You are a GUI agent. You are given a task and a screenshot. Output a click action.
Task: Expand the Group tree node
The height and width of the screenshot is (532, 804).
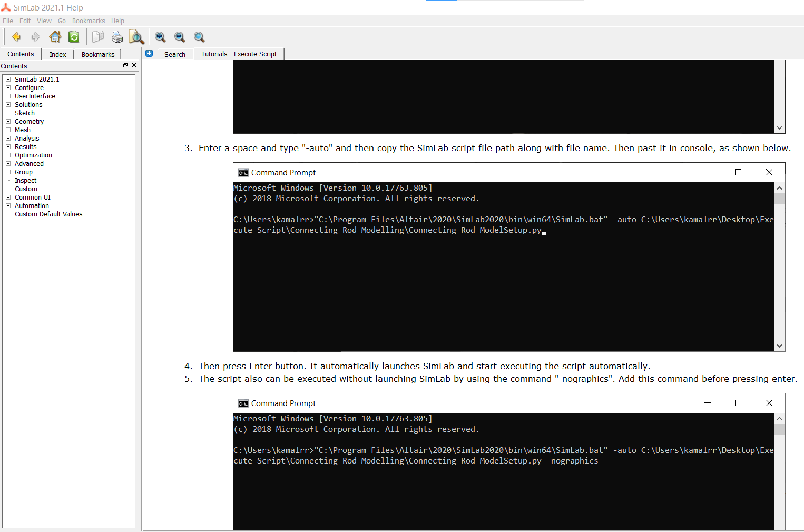(8, 172)
